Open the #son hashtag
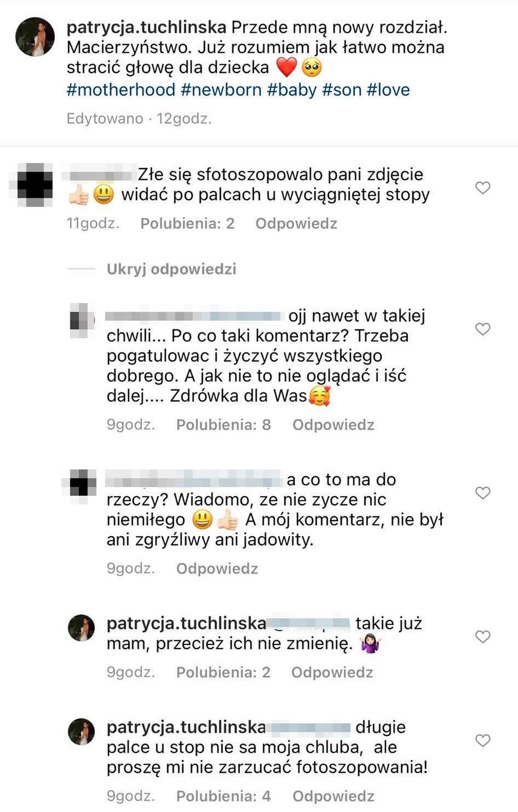The width and height of the screenshot is (518, 812). pos(342,90)
